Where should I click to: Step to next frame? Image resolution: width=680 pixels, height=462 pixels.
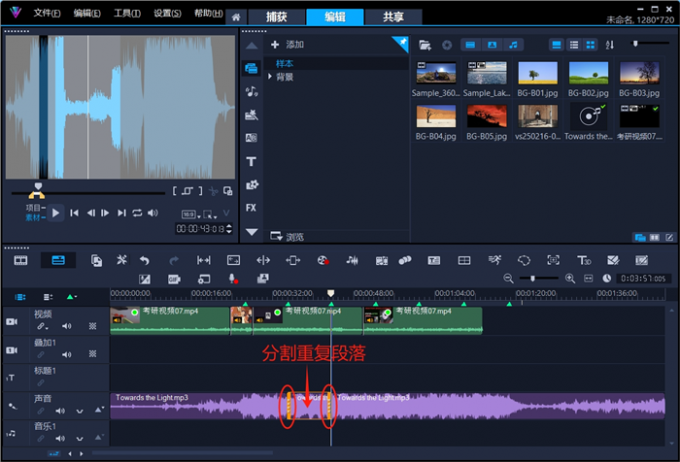coord(105,213)
